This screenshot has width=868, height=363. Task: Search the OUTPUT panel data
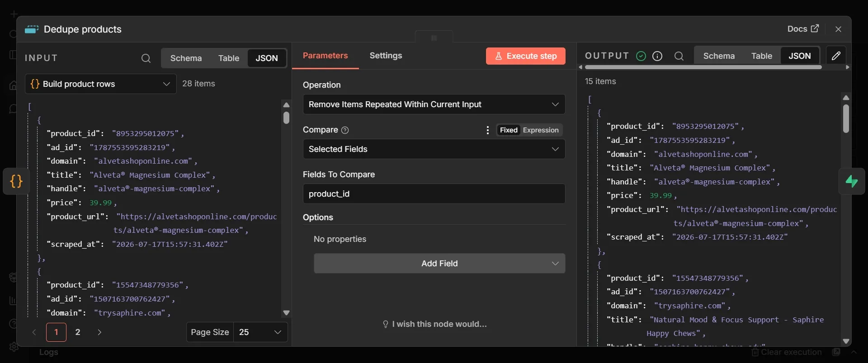point(679,56)
